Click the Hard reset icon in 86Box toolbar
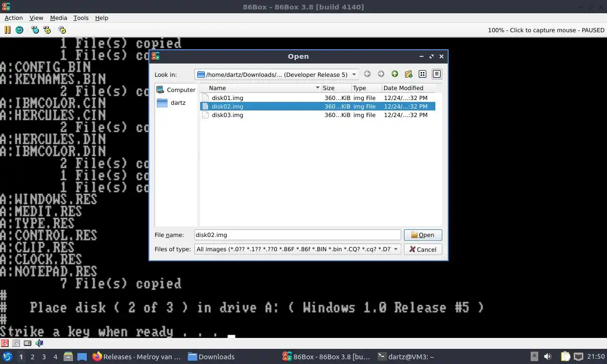Image resolution: width=607 pixels, height=364 pixels. [19, 30]
